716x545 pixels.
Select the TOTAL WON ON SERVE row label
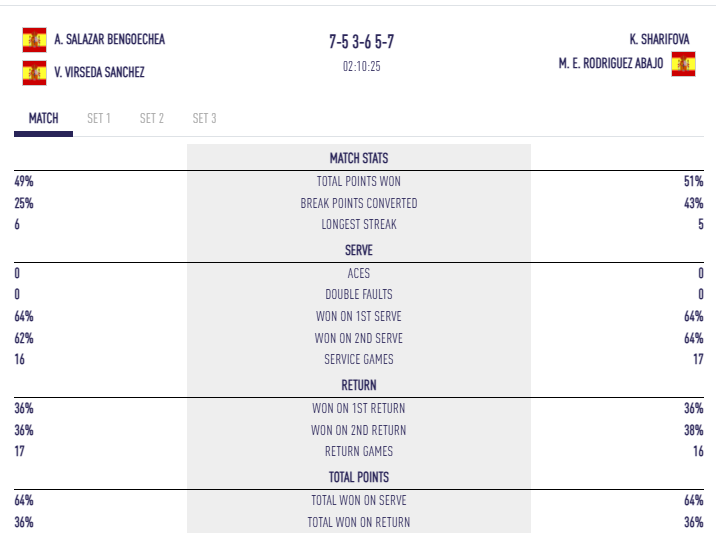[x=359, y=500]
